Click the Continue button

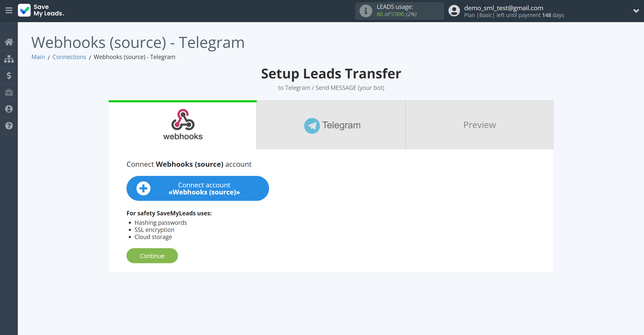(x=152, y=256)
